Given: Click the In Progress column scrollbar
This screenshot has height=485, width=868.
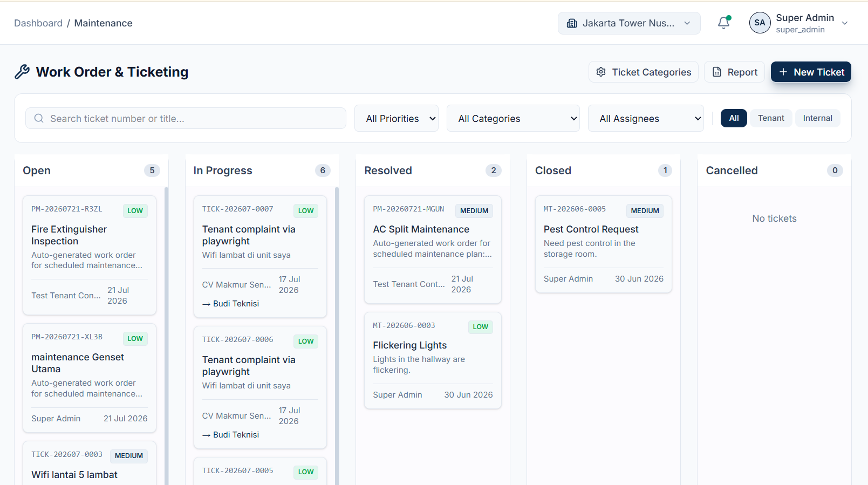Looking at the screenshot, I should (337, 336).
